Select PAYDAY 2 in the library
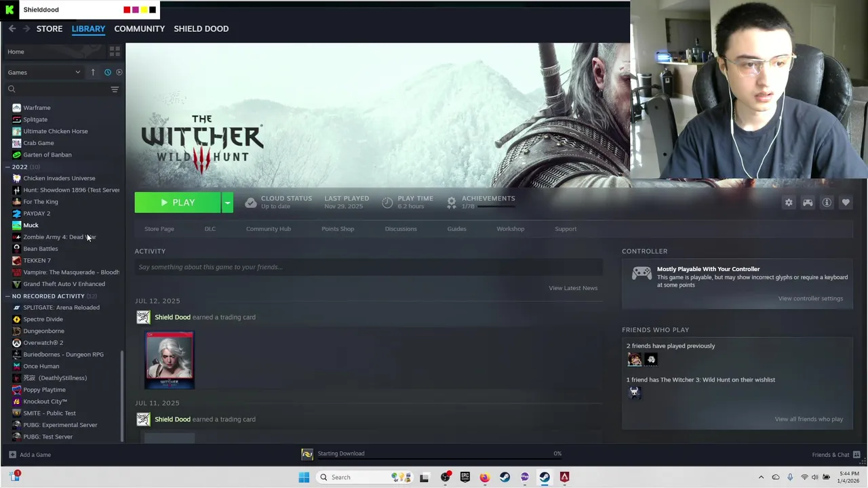The height and width of the screenshot is (488, 868). click(x=37, y=213)
